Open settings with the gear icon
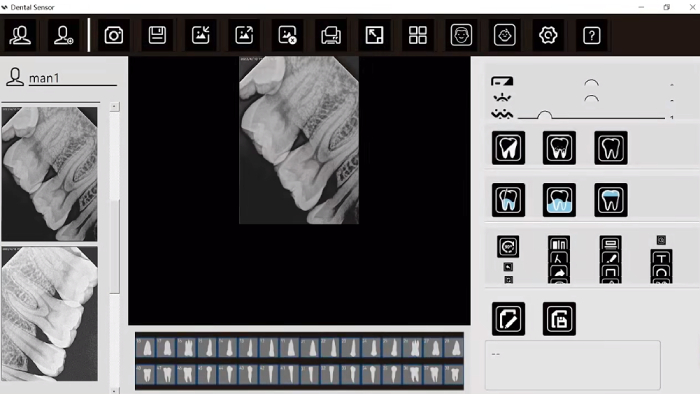This screenshot has width=700, height=394. pos(548,35)
